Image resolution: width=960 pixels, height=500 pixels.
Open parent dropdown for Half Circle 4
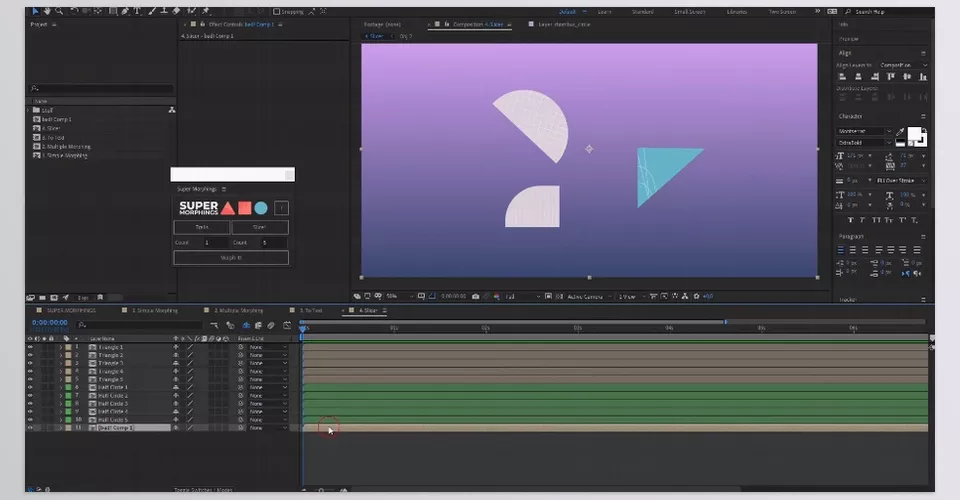click(x=268, y=412)
